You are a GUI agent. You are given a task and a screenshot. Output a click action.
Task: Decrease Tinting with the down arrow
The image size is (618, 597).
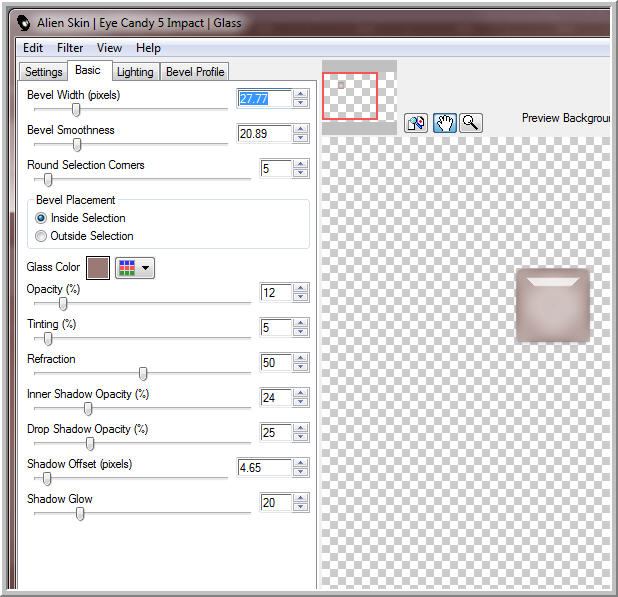point(301,332)
